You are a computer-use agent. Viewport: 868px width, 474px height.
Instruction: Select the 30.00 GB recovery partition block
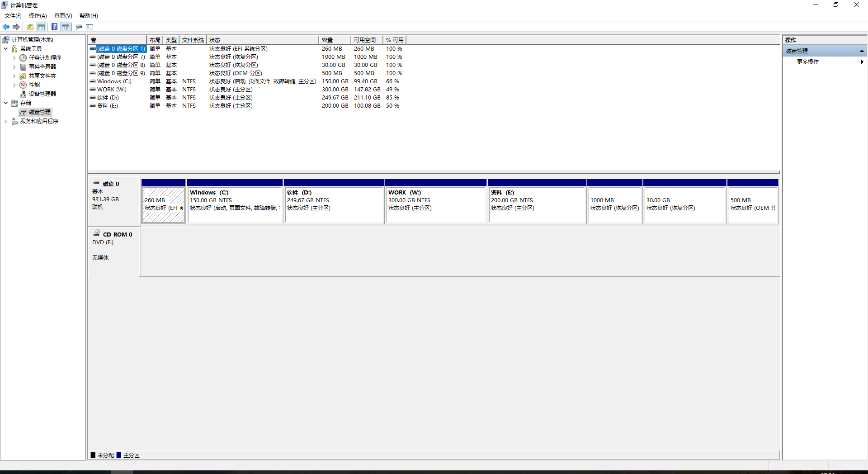click(x=685, y=201)
